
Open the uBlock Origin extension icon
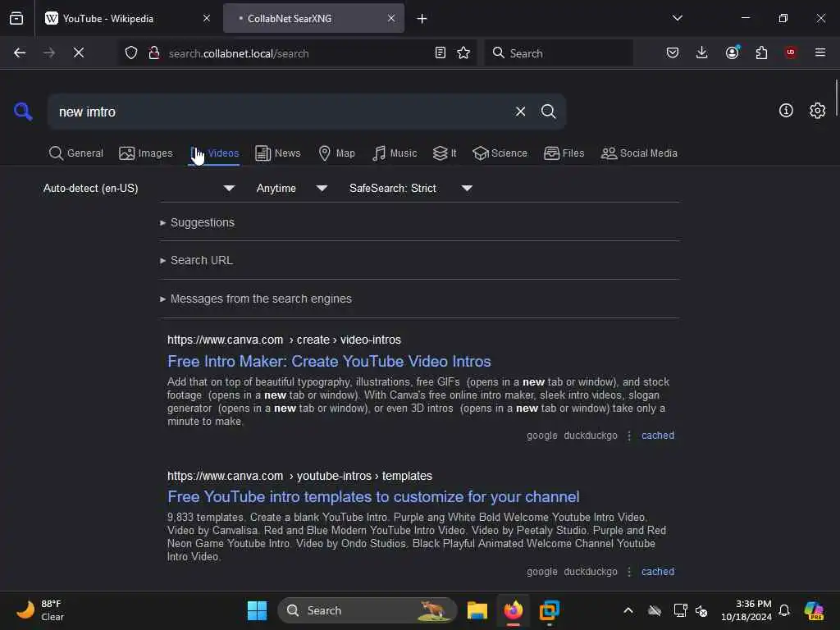pos(791,52)
